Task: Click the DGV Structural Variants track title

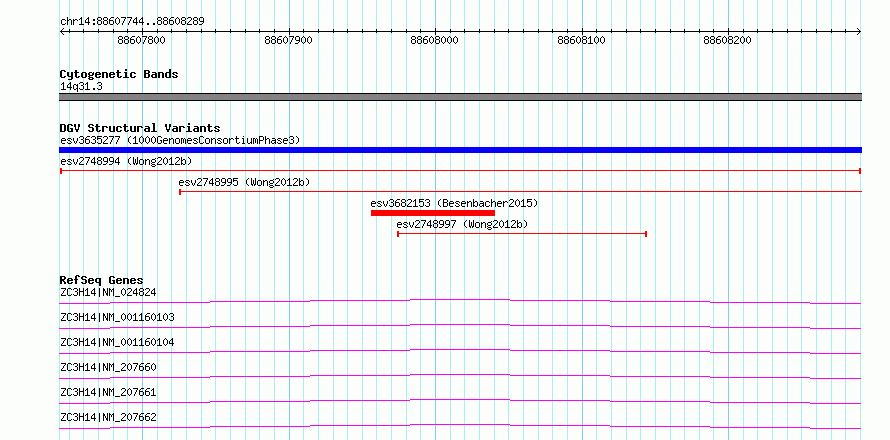Action: click(x=140, y=128)
